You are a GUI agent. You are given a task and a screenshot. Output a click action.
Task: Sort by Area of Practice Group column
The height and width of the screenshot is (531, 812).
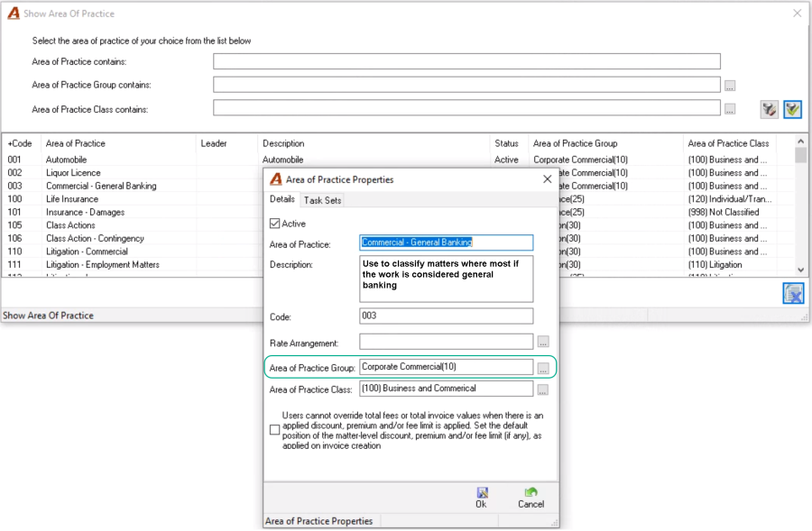(x=606, y=143)
